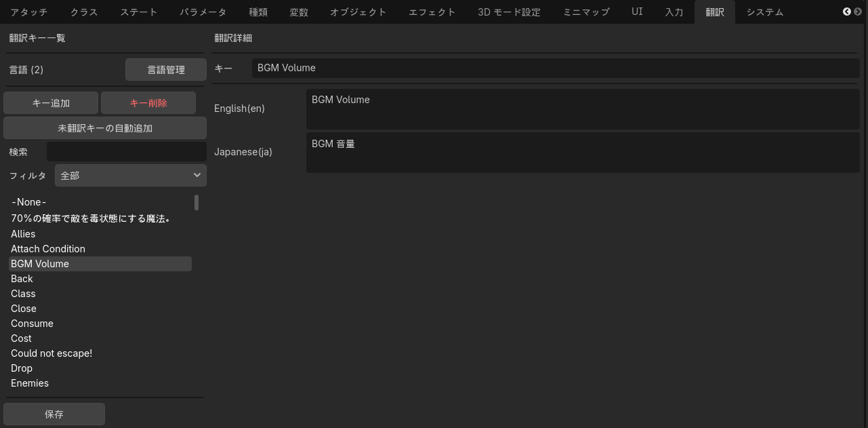Select the Drop key
The height and width of the screenshot is (428, 868).
100,368
